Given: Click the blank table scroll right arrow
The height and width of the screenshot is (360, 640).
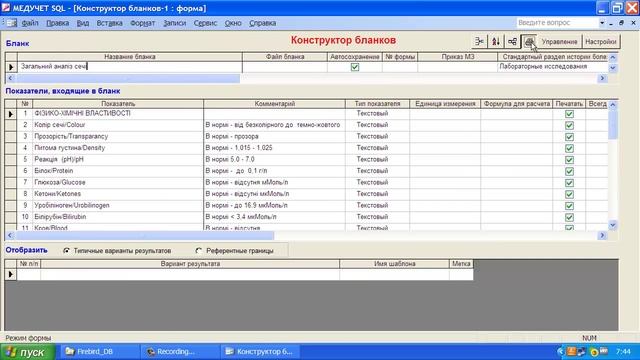Looking at the screenshot, I should (x=602, y=78).
